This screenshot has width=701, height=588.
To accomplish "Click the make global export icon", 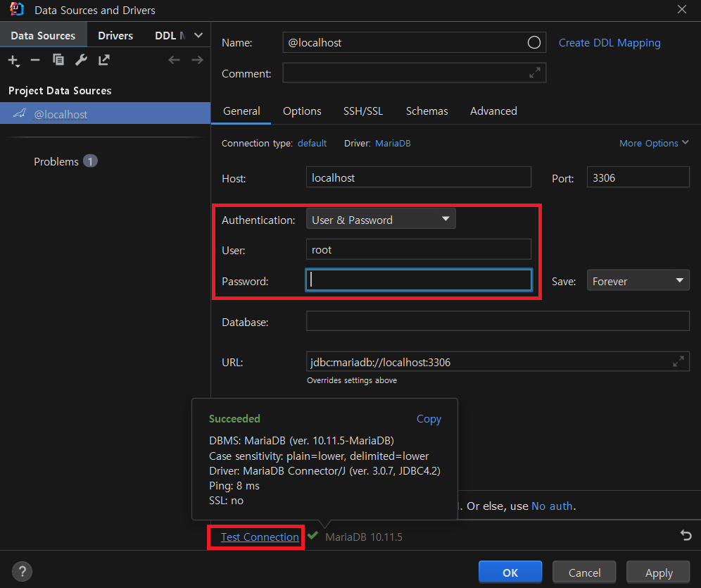I will point(104,60).
